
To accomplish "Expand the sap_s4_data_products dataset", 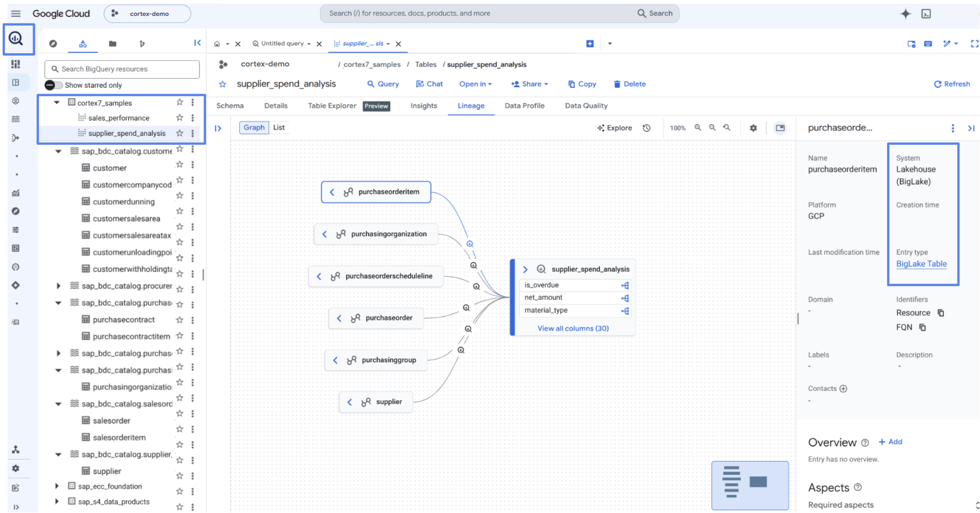I will [x=57, y=501].
